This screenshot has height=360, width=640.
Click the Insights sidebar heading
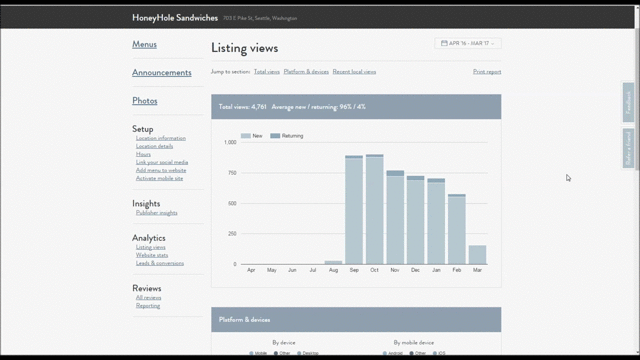coord(146,203)
